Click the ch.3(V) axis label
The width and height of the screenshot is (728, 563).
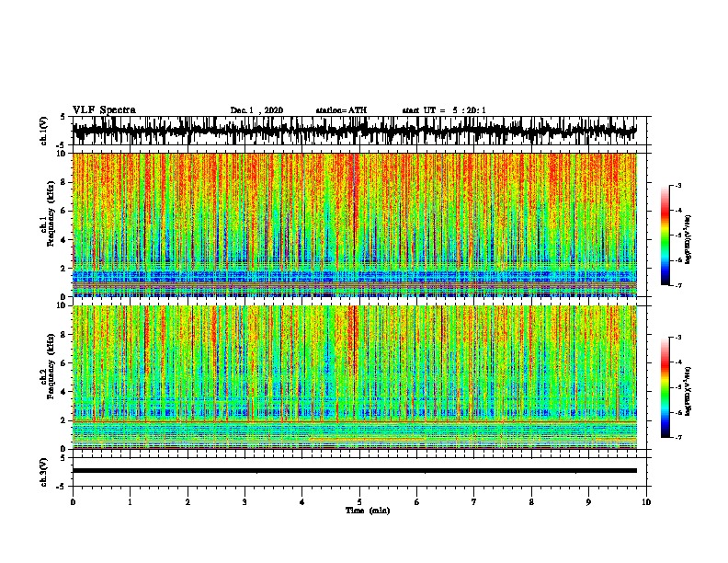point(44,472)
